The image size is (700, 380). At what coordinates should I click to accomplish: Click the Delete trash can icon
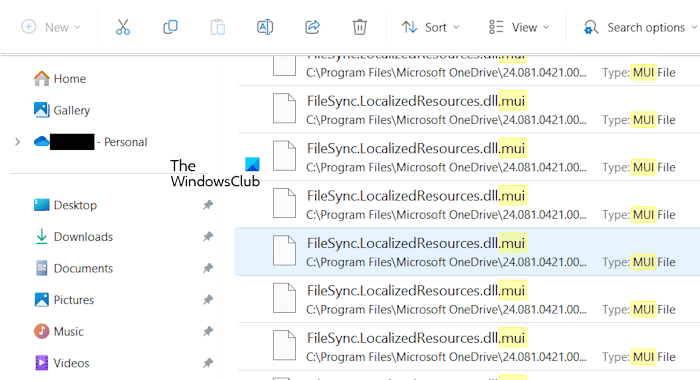click(x=359, y=27)
